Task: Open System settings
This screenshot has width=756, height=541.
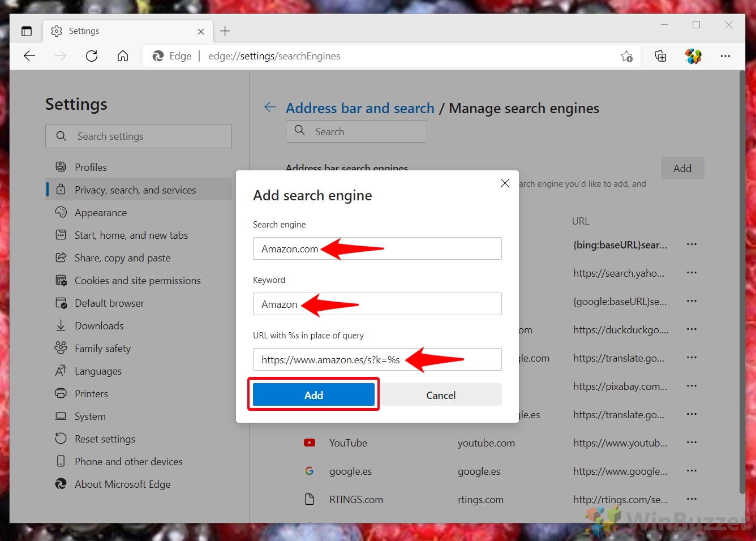Action: 139,417
